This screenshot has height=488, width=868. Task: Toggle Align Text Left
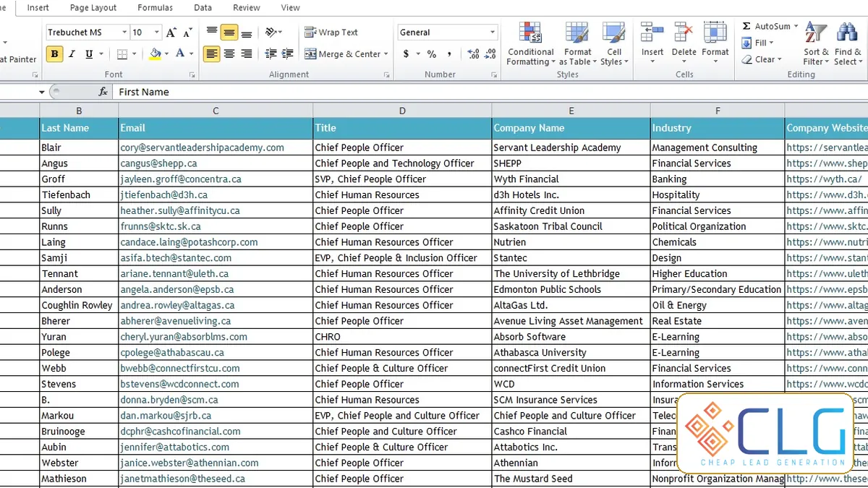click(x=212, y=53)
